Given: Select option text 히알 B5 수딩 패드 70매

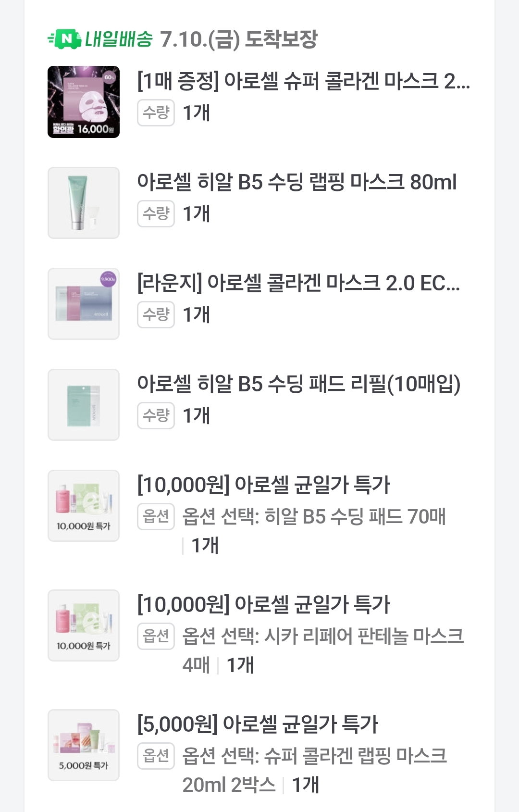Looking at the screenshot, I should pyautogui.click(x=356, y=517).
